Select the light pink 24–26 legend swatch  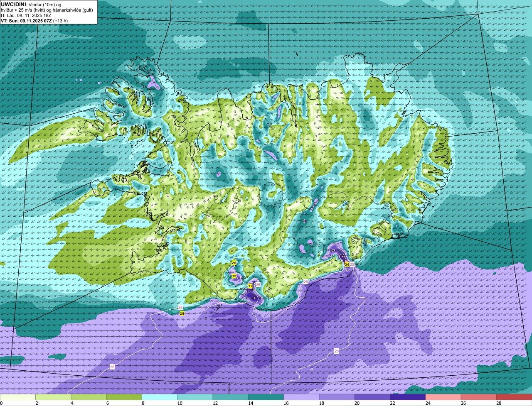[x=443, y=397]
